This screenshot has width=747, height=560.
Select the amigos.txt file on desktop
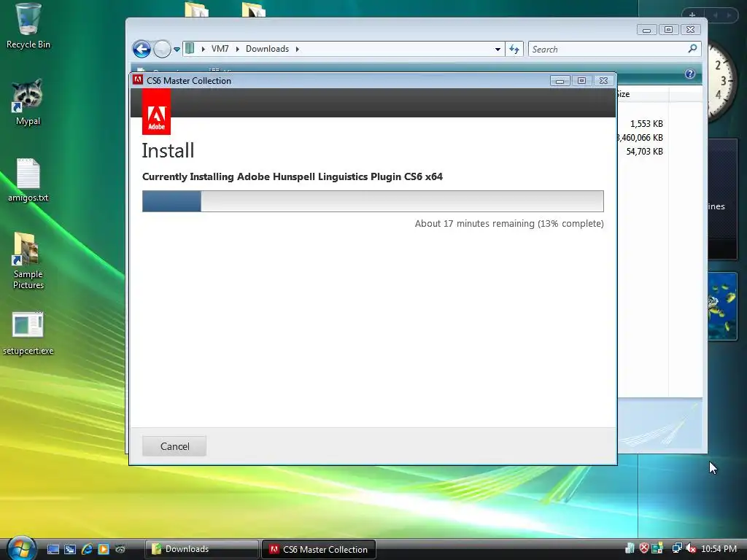[28, 180]
